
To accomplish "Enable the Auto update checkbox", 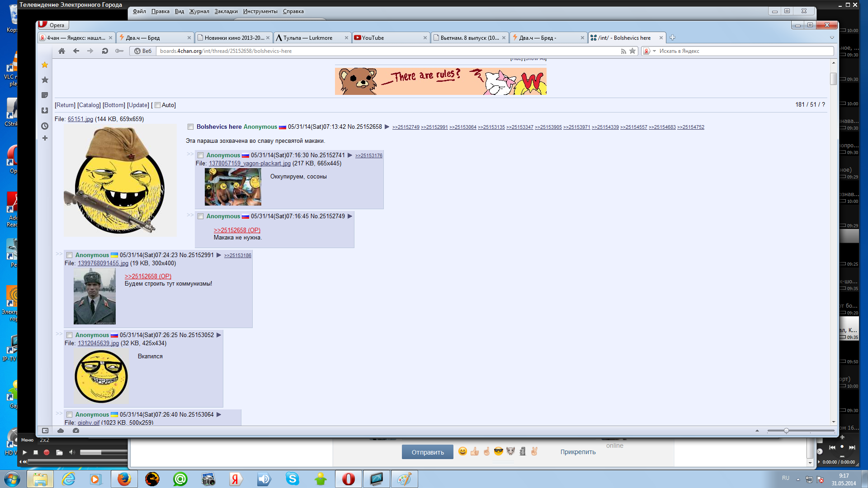I will point(157,105).
